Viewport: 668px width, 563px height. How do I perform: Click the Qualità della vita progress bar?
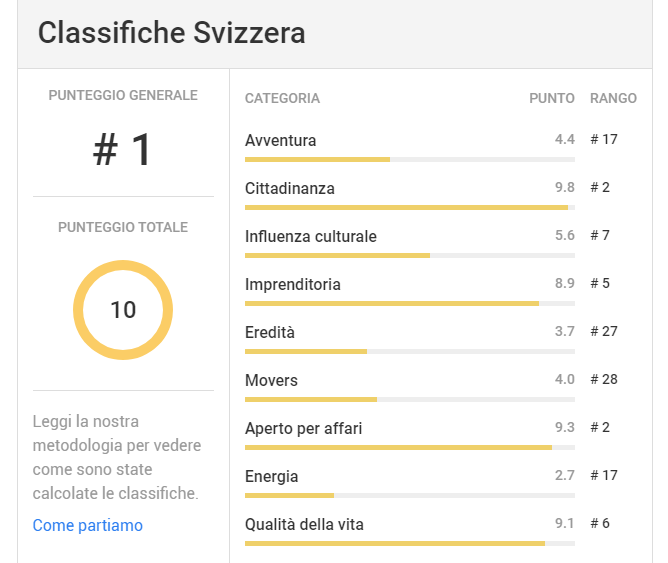[410, 544]
